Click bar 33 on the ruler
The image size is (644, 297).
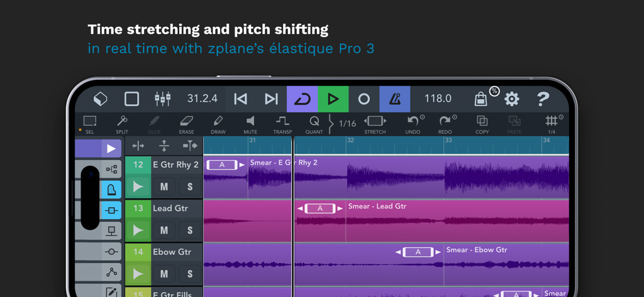tap(448, 140)
